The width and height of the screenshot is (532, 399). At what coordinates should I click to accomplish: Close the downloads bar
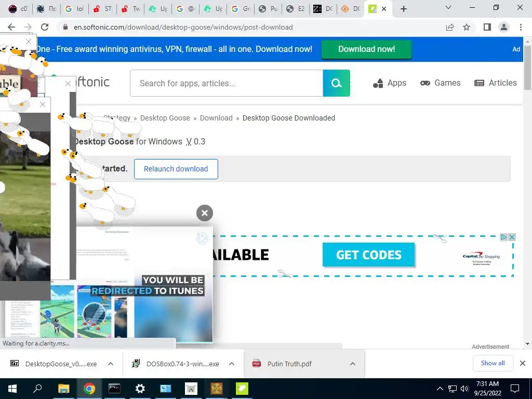[523, 363]
